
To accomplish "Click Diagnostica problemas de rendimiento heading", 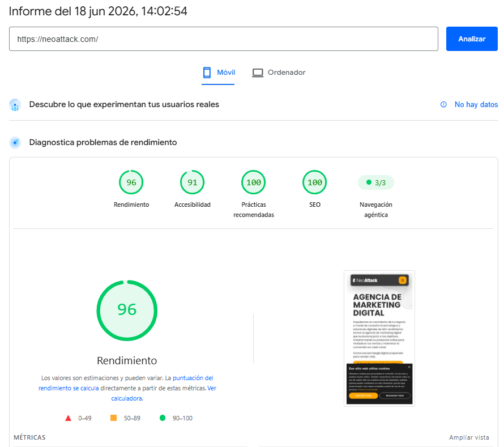I will pyautogui.click(x=103, y=142).
